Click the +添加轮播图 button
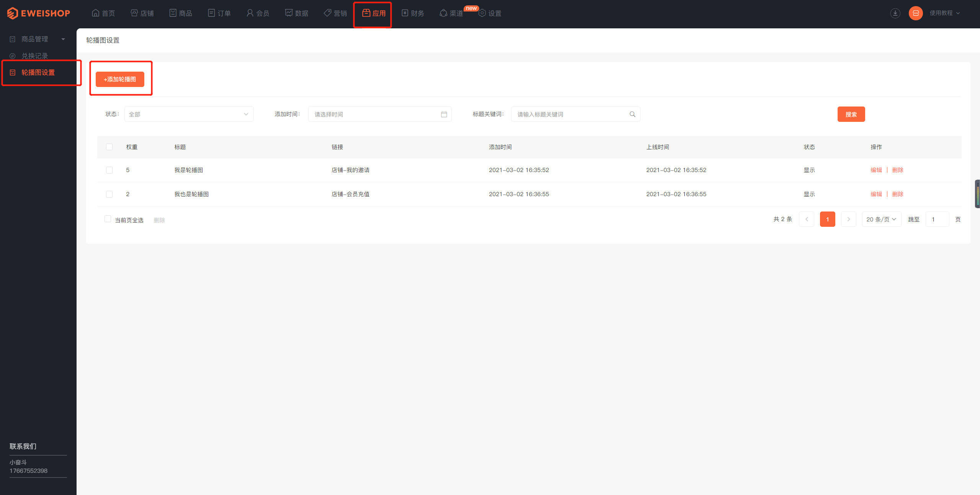This screenshot has width=980, height=495. (120, 79)
